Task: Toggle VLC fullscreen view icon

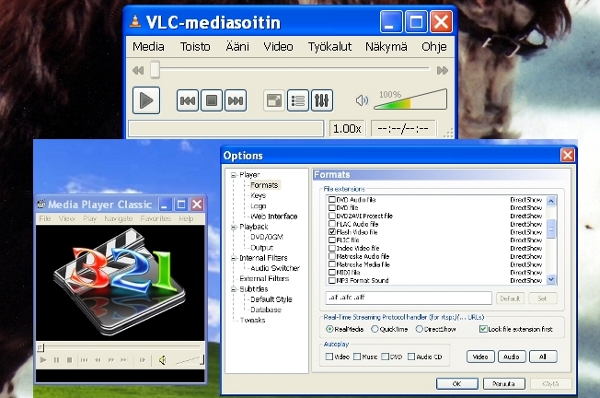Action: click(x=274, y=101)
